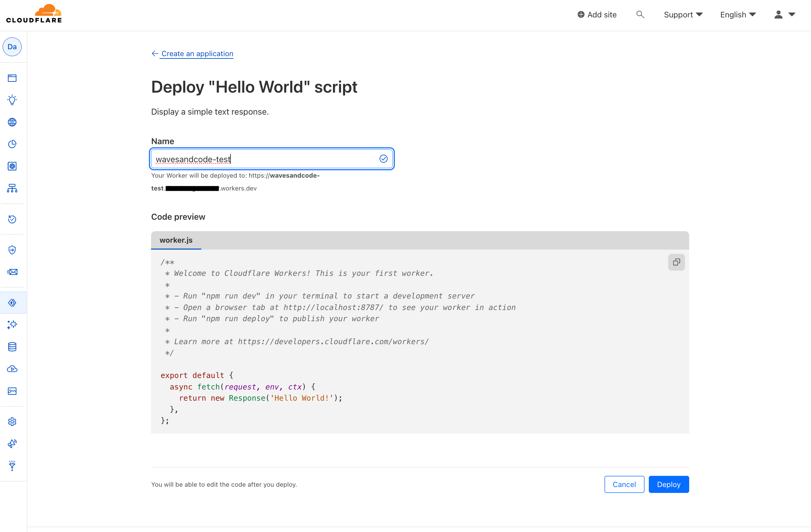Open the Security Center sidebar icon
This screenshot has width=811, height=532.
(x=12, y=166)
